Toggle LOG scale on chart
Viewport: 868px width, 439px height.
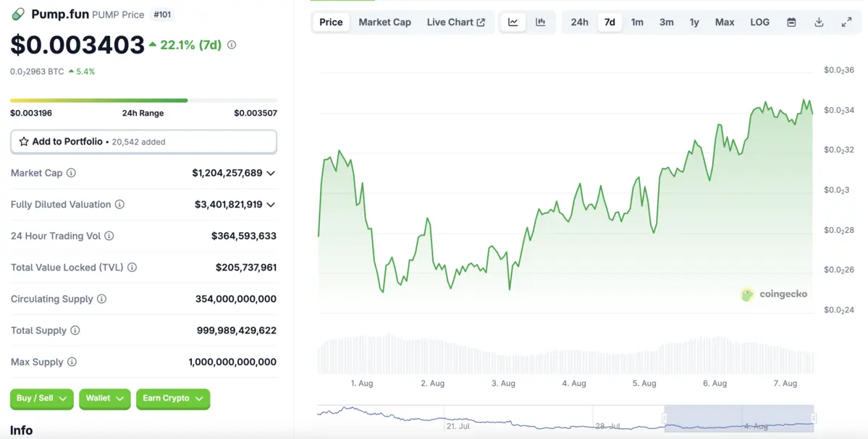759,22
